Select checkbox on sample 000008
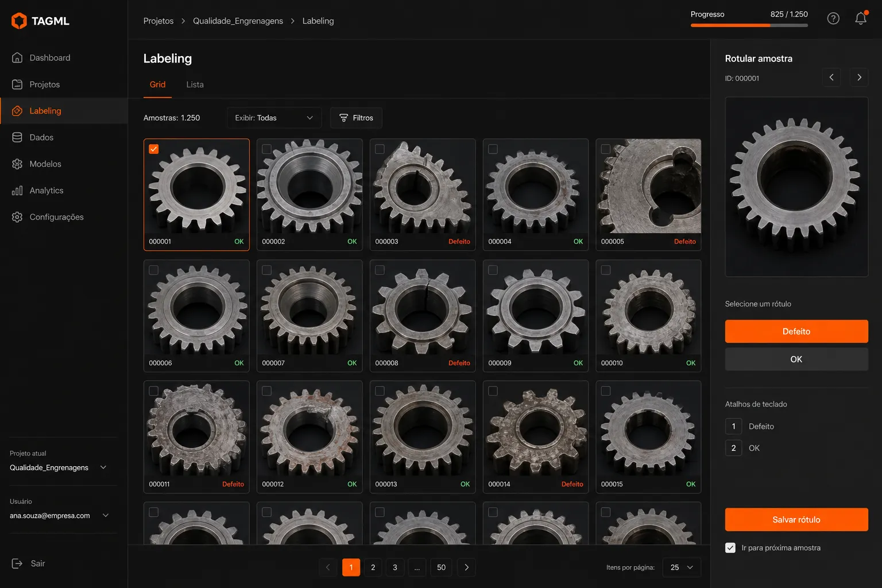 [380, 270]
